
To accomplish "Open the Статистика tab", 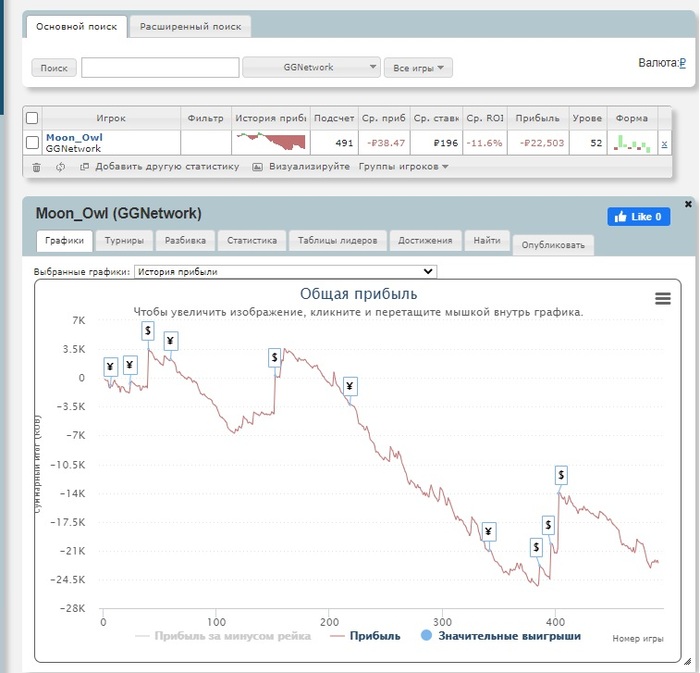I will tap(252, 241).
